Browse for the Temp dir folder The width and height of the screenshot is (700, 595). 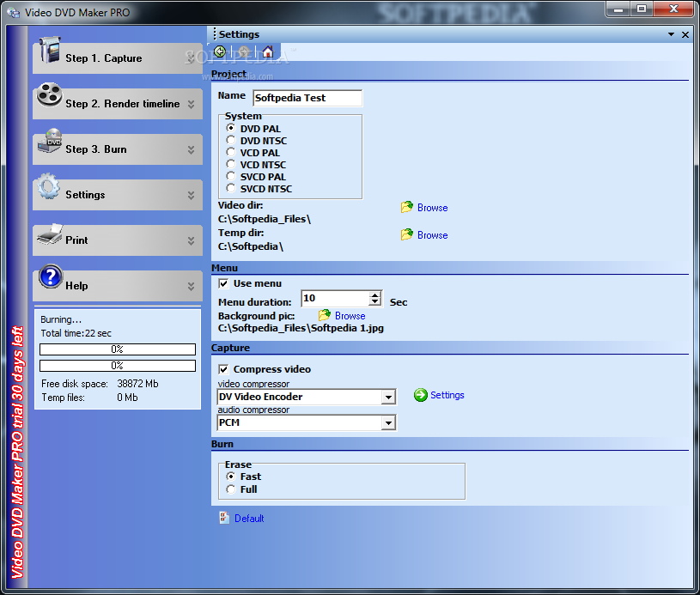pos(433,235)
